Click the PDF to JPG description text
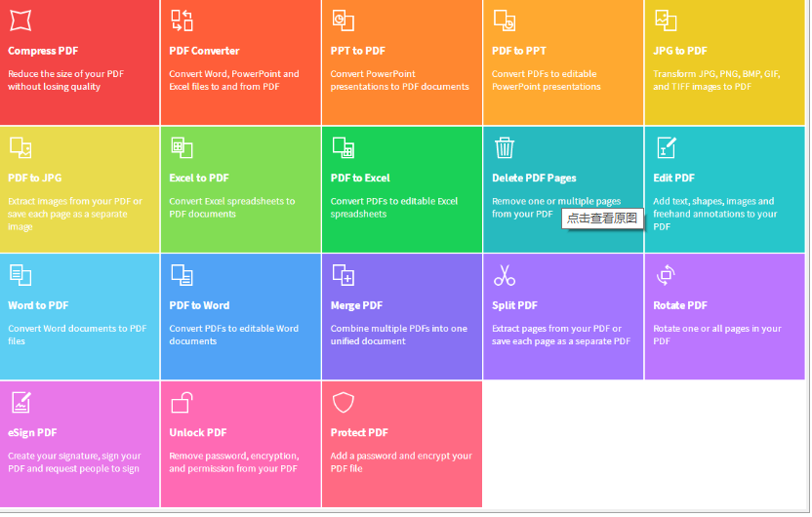Image resolution: width=812 pixels, height=517 pixels. click(75, 214)
